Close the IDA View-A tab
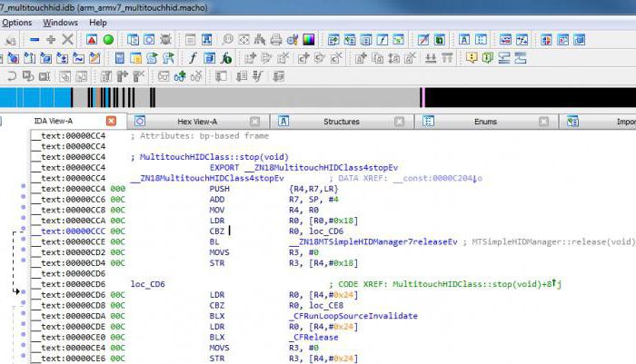 point(111,121)
